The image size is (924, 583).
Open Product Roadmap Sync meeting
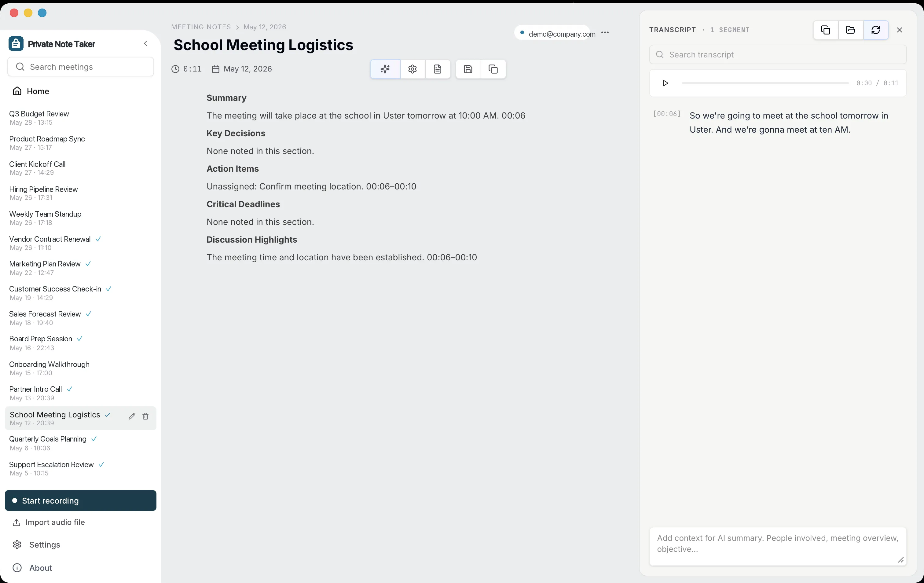point(81,143)
